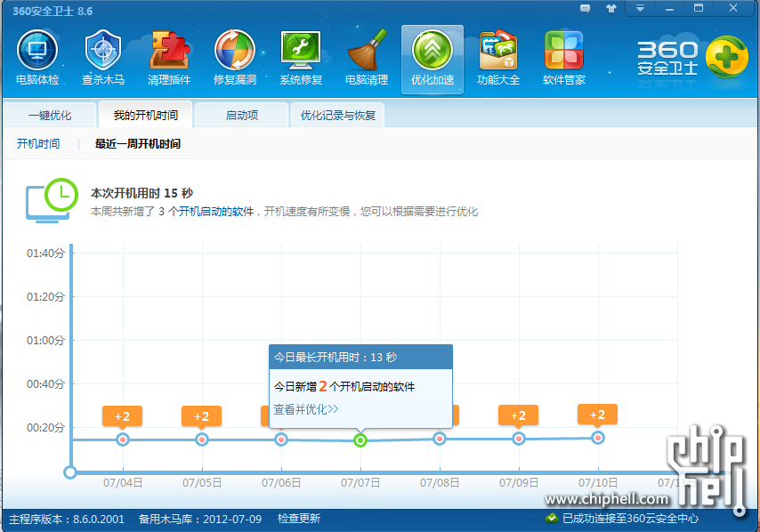Switch to the 优化记录与恢复 tab
760x532 pixels.
point(338,116)
